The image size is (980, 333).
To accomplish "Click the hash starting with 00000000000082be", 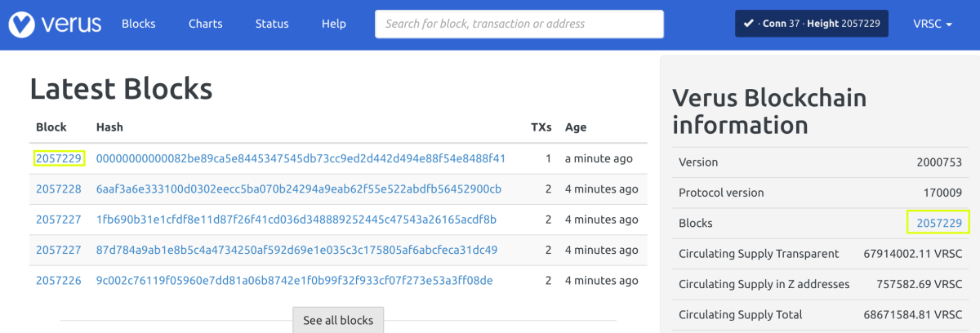I will click(x=301, y=158).
